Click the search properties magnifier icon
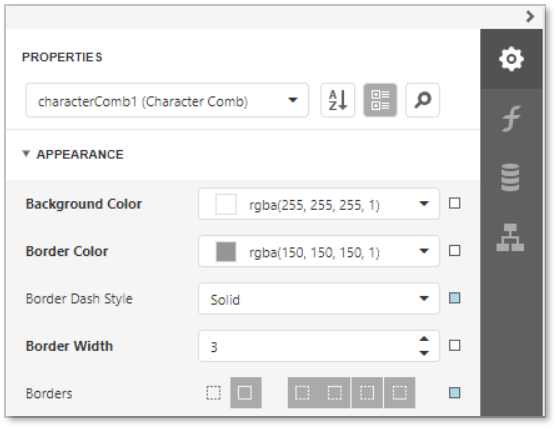557x429 pixels. pos(423,100)
